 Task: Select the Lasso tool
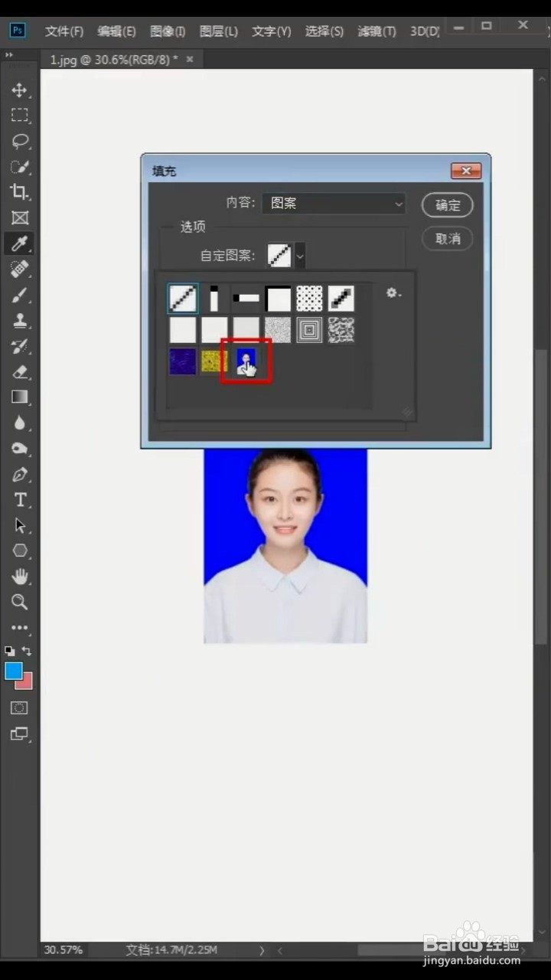click(x=19, y=142)
